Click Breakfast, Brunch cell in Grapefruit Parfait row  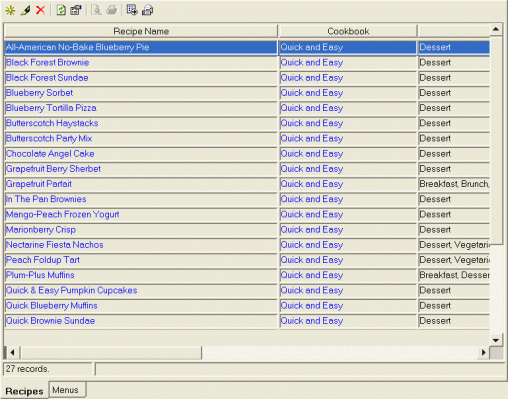[454, 184]
